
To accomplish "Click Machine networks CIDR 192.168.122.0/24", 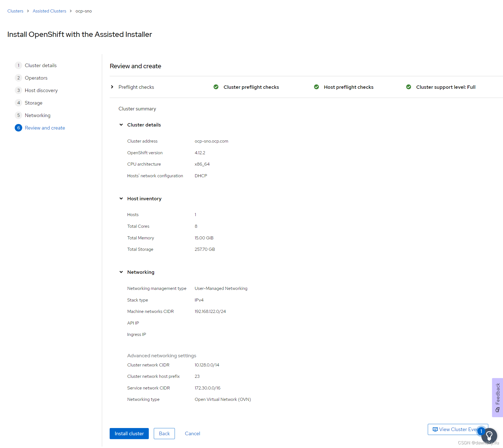I will 210,312.
